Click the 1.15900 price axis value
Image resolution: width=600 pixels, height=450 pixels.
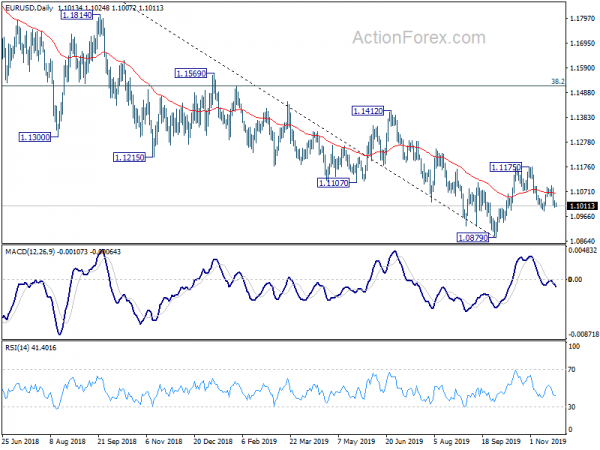tap(582, 68)
